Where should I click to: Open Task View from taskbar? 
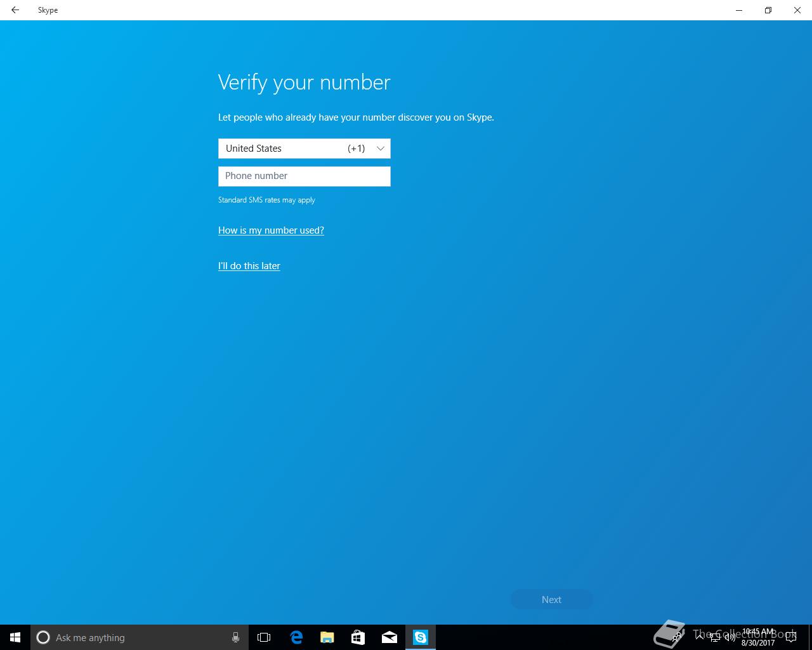pos(264,637)
